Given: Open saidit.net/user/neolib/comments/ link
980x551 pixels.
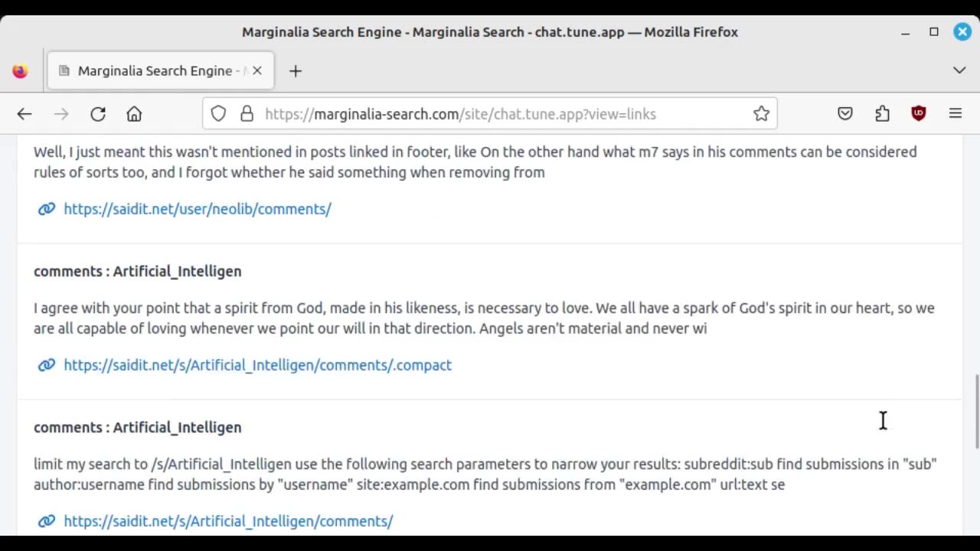Looking at the screenshot, I should 198,209.
